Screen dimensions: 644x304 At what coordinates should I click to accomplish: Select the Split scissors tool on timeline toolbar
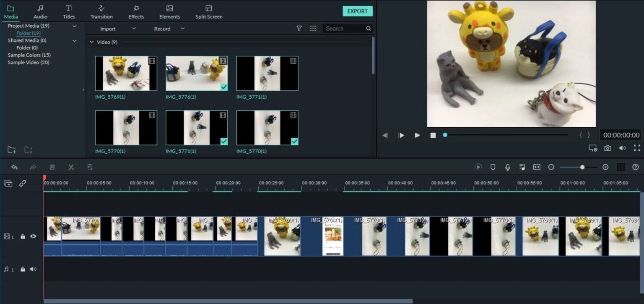[71, 167]
